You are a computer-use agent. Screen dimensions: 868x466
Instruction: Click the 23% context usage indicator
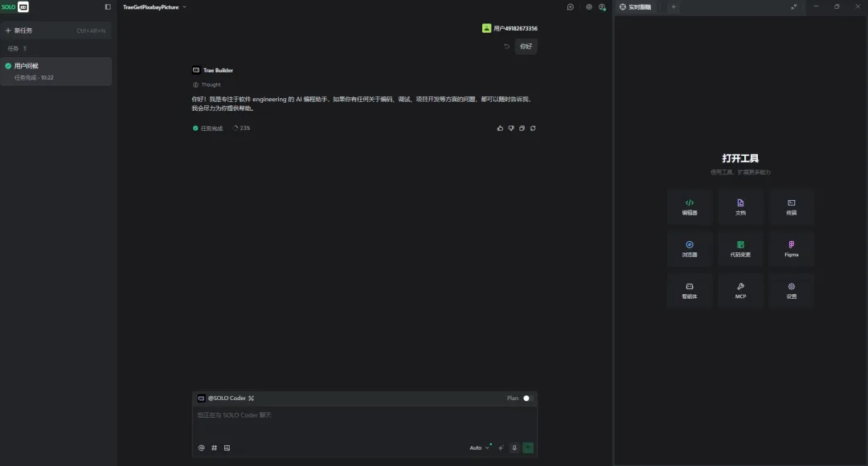(241, 129)
